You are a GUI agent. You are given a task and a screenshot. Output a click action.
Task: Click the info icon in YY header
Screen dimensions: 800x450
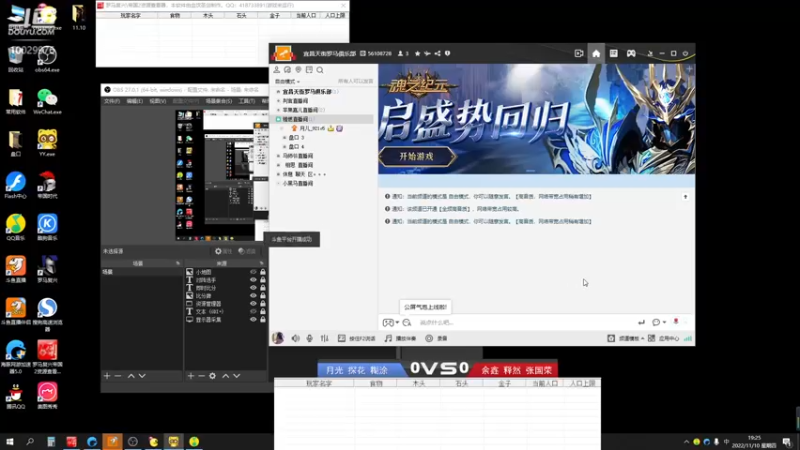(447, 54)
